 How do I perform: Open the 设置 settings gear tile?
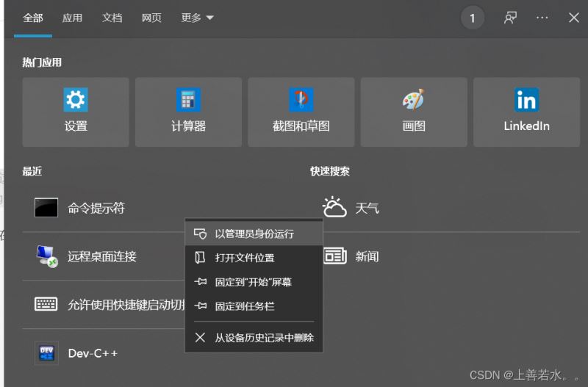pyautogui.click(x=75, y=112)
